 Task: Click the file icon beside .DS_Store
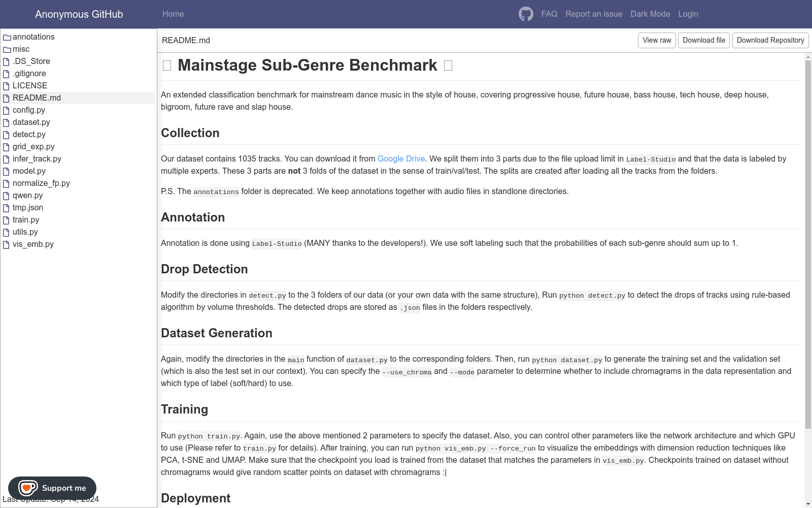[x=7, y=61]
